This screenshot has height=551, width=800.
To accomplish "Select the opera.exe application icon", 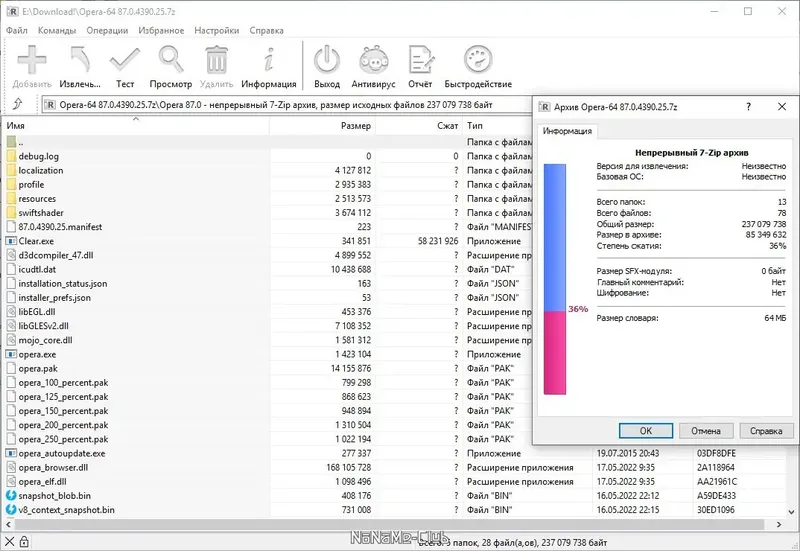I will point(11,354).
